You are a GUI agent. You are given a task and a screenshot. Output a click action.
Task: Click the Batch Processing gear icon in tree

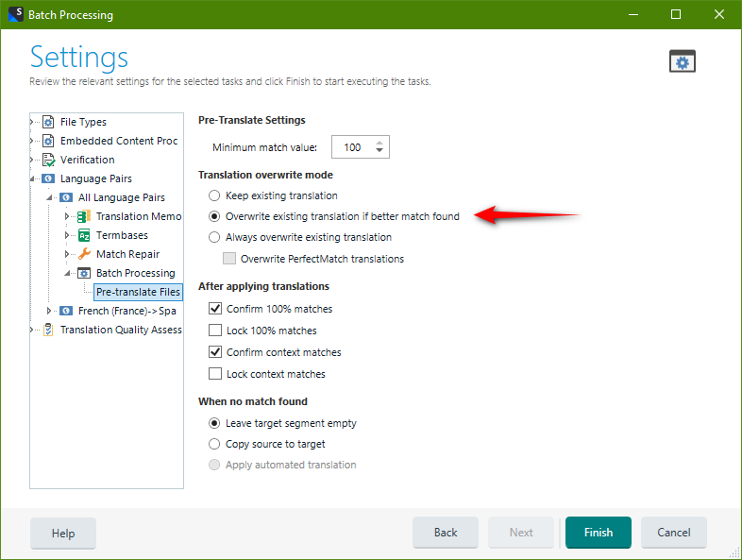[84, 273]
